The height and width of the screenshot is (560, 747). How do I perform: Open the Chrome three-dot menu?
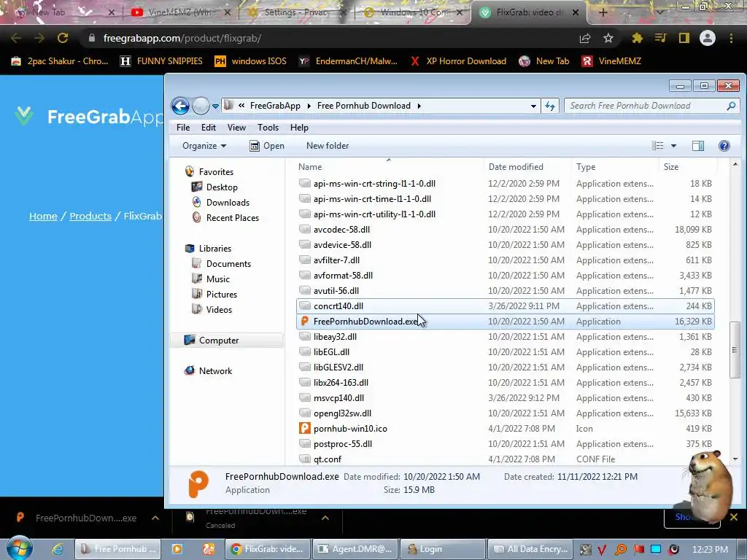[x=731, y=38]
